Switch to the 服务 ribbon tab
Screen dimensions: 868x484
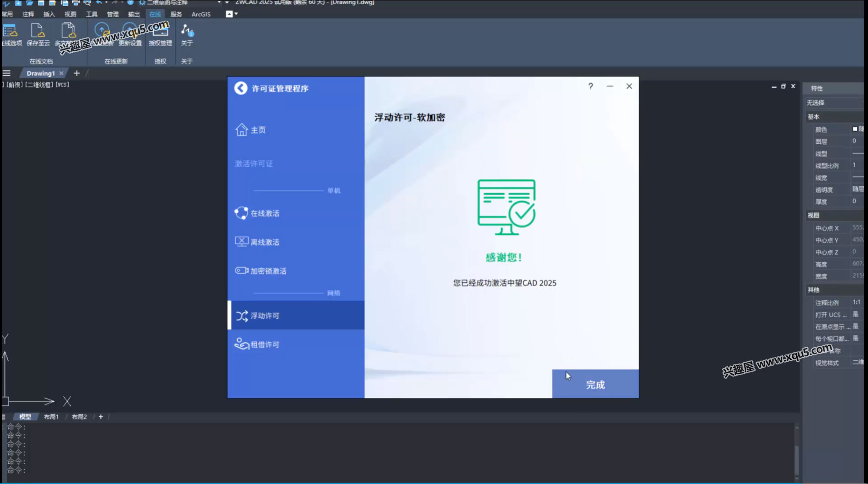point(176,14)
